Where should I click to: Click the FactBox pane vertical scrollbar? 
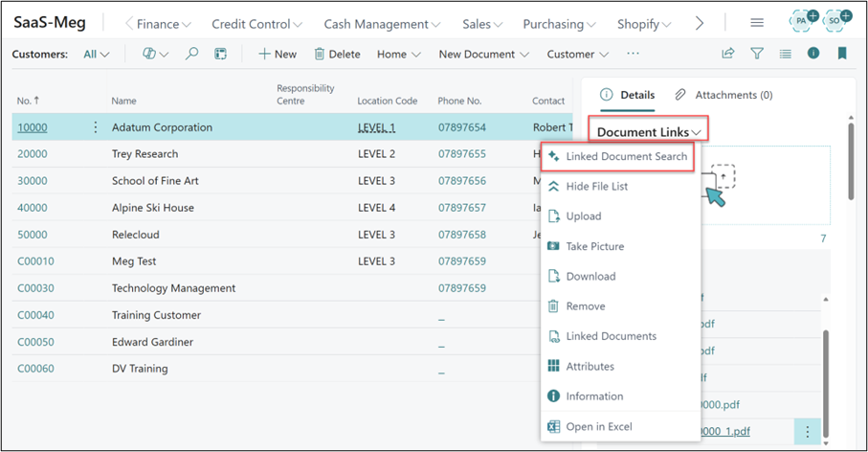(x=850, y=161)
